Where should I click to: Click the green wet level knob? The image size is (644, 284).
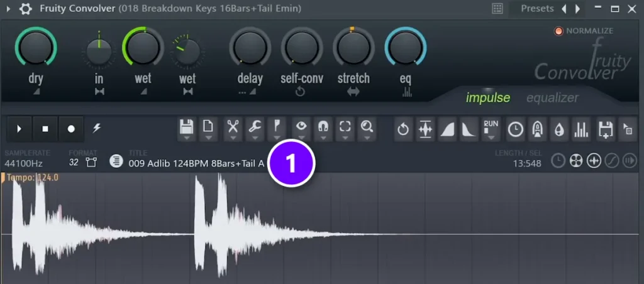143,46
